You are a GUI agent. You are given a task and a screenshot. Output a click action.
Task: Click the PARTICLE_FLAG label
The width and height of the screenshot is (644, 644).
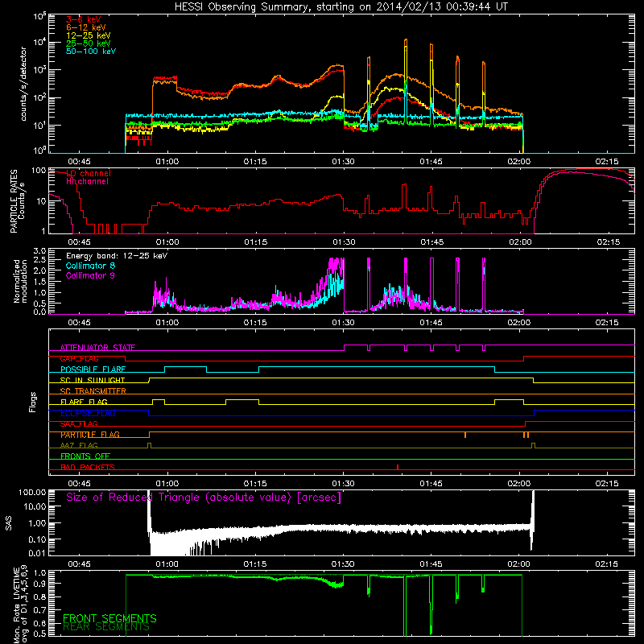(x=90, y=435)
